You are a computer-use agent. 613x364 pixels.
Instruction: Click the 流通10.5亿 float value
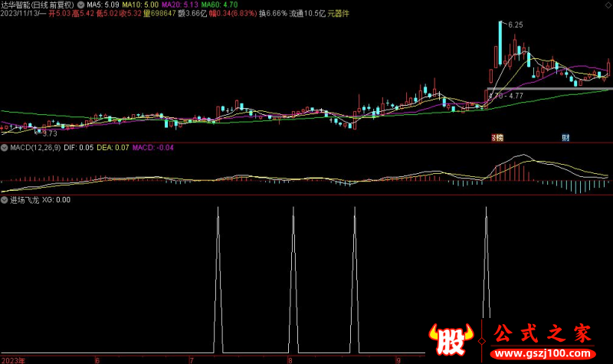[307, 14]
